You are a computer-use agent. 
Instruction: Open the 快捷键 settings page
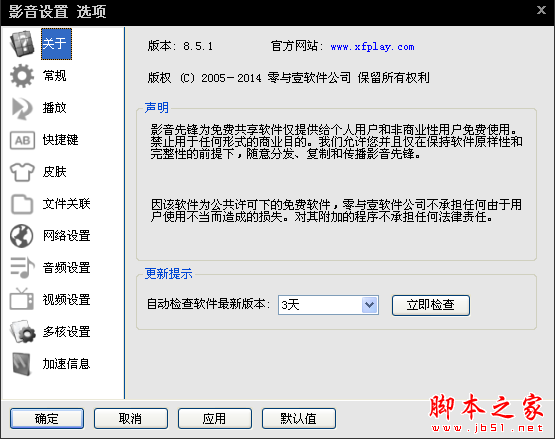point(61,140)
